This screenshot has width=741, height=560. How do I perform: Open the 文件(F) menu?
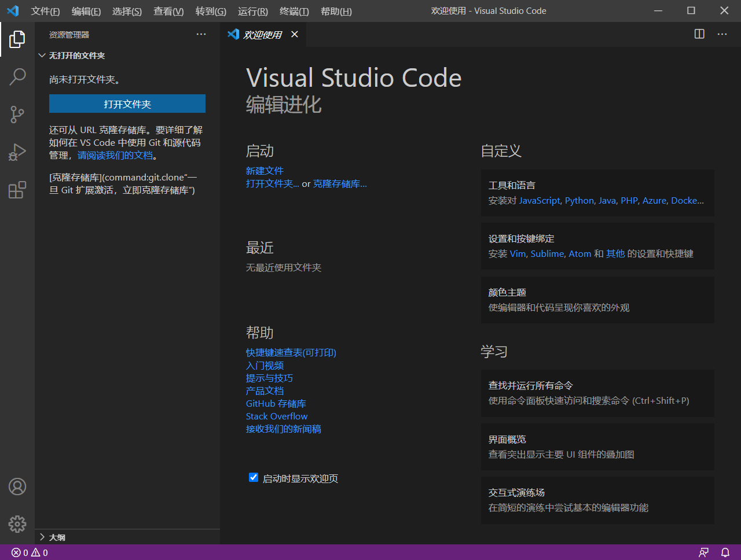(x=46, y=11)
